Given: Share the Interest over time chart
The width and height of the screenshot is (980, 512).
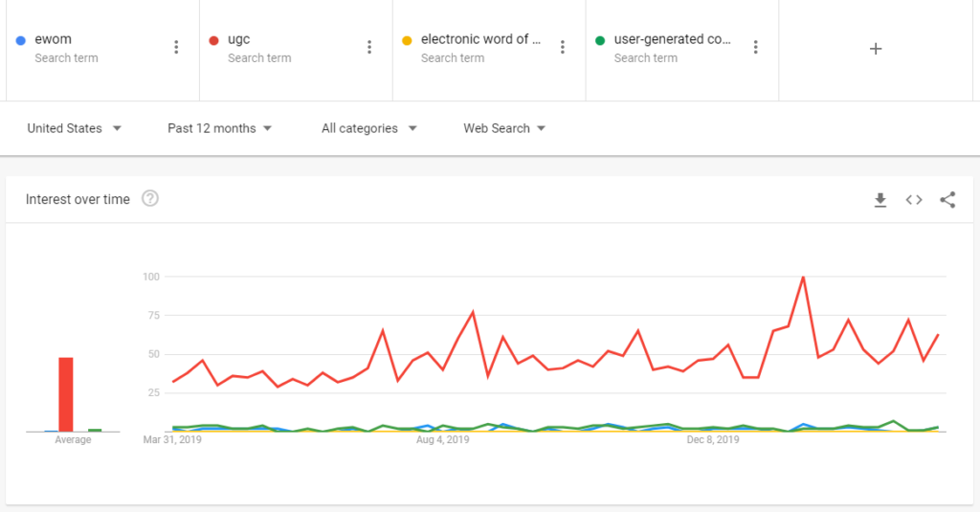Looking at the screenshot, I should pyautogui.click(x=947, y=200).
